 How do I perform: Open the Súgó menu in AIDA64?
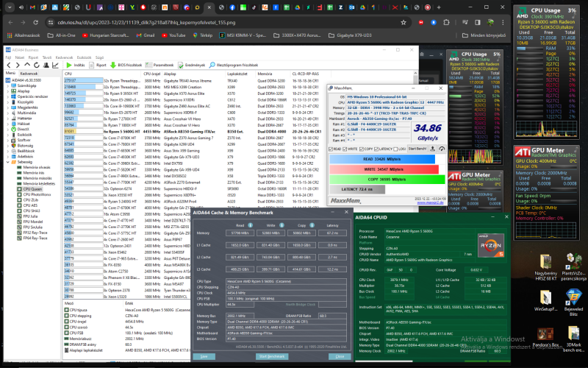(99, 57)
